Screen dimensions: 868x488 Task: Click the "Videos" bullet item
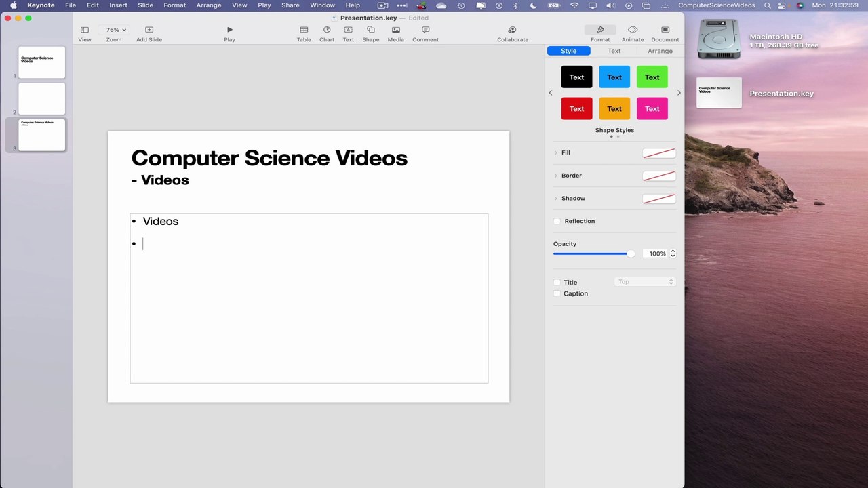click(x=161, y=221)
